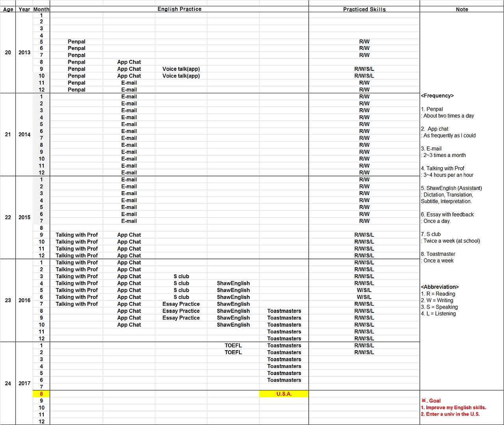Select the Practiced Skills header cell
Screen dimensions: 504x425
pos(364,9)
